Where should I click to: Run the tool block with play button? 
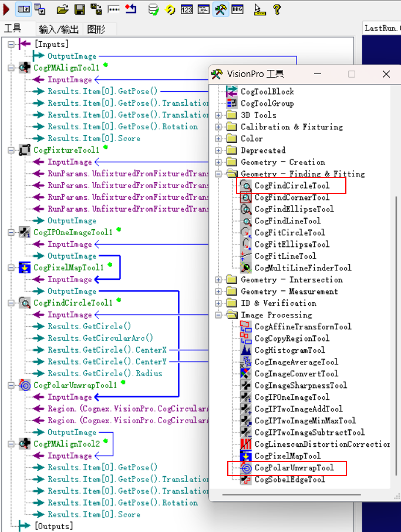click(x=6, y=9)
